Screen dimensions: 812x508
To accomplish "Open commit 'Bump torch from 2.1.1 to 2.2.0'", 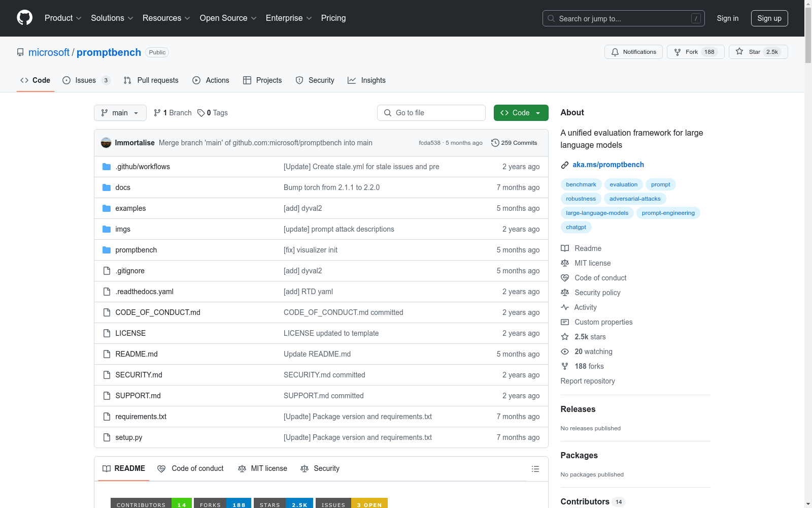I will [331, 187].
